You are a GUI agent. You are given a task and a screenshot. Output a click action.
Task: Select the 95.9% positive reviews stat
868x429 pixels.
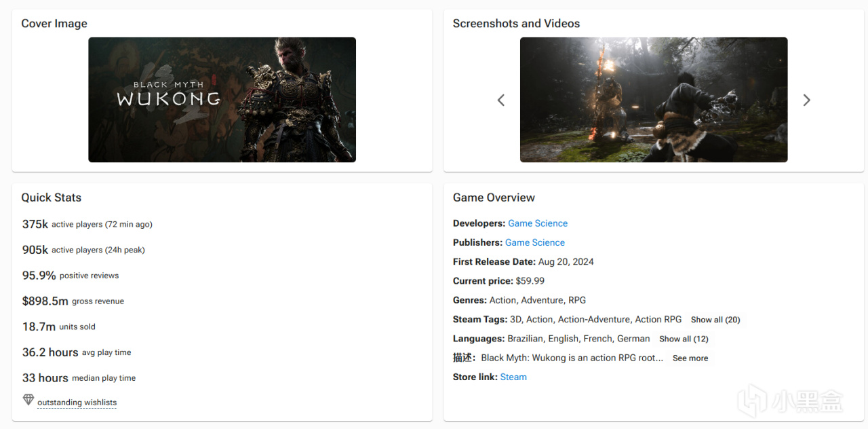tap(71, 276)
